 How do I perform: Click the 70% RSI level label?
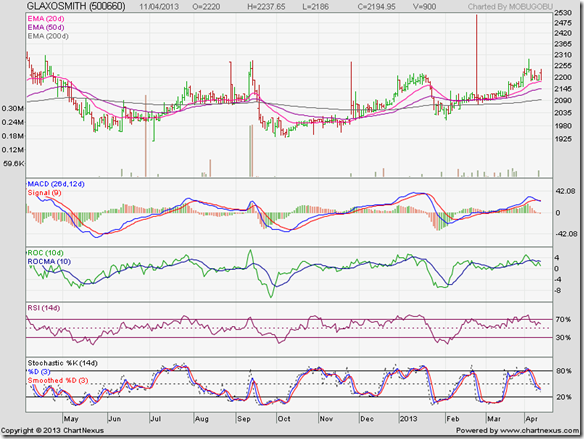(563, 319)
